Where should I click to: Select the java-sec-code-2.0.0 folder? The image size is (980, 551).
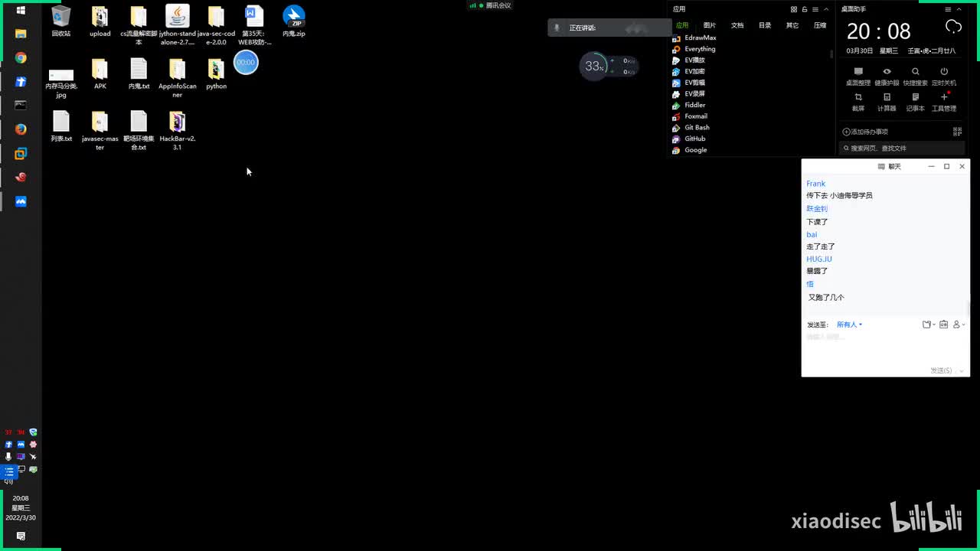(x=216, y=25)
